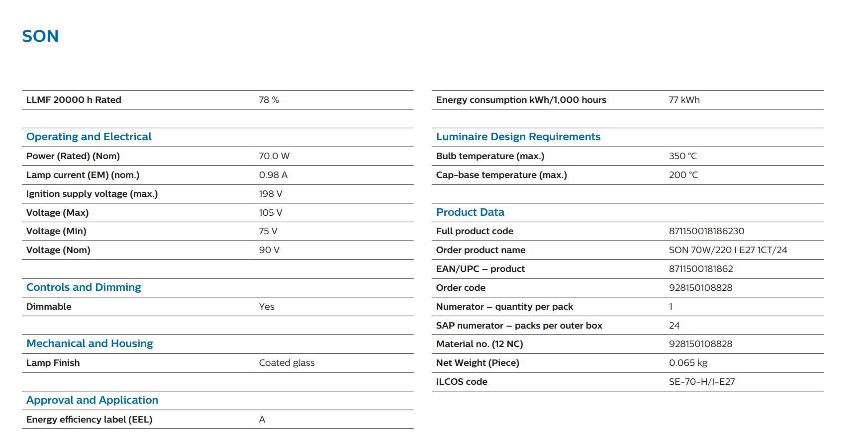Select the EAN/UPC – product label
The image size is (868, 432).
coord(481,269)
